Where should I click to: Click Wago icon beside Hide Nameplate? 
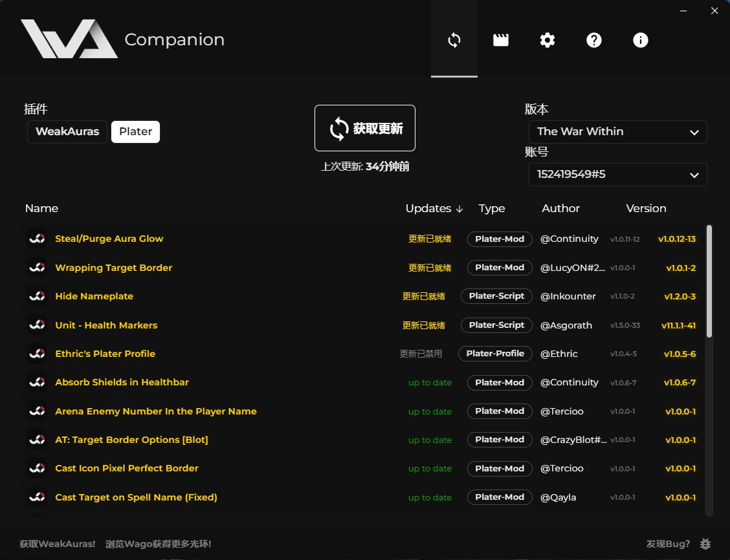click(x=37, y=296)
